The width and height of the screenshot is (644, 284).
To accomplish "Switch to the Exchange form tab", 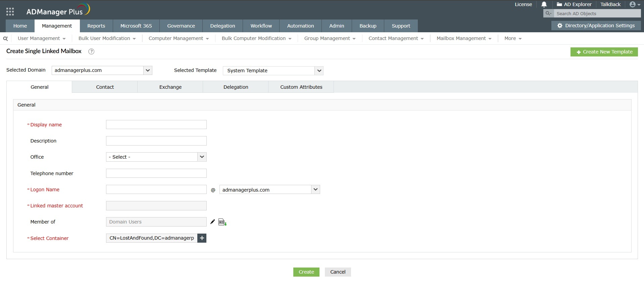I will click(170, 87).
